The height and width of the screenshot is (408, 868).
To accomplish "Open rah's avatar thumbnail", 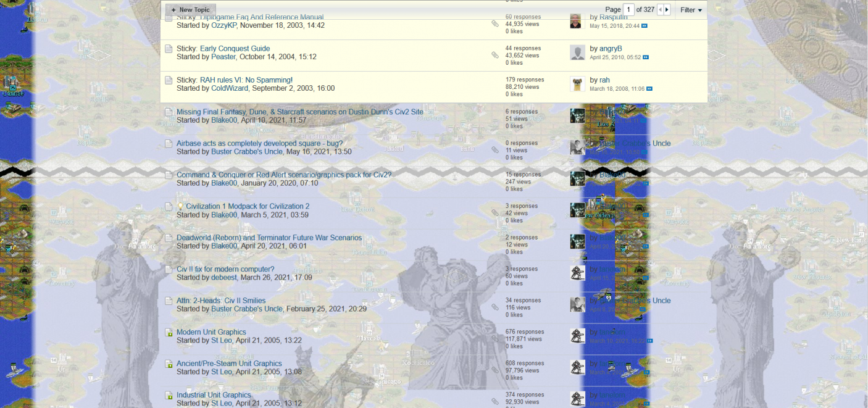I will coord(577,85).
